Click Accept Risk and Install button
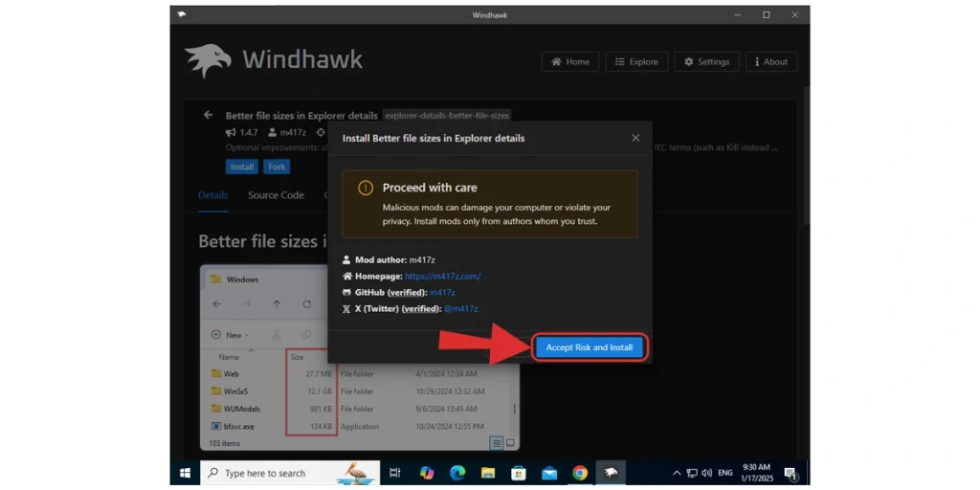This screenshot has height=490, width=980. [589, 347]
